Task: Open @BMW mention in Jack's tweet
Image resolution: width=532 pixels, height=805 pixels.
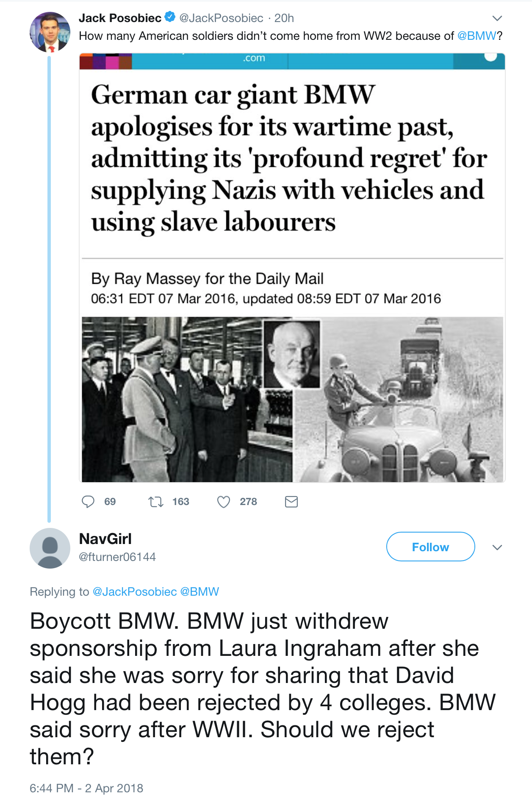Action: click(477, 36)
